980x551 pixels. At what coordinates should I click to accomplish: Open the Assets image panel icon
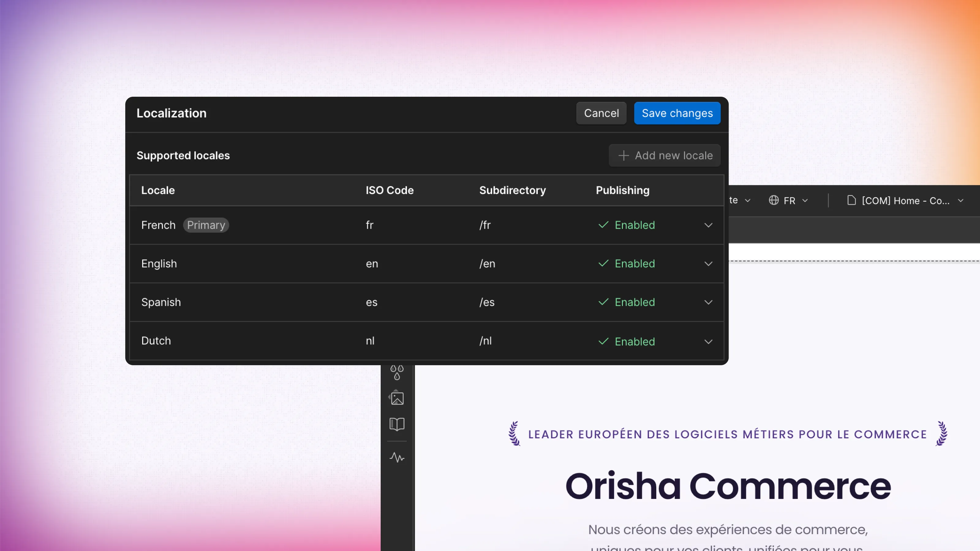click(397, 398)
